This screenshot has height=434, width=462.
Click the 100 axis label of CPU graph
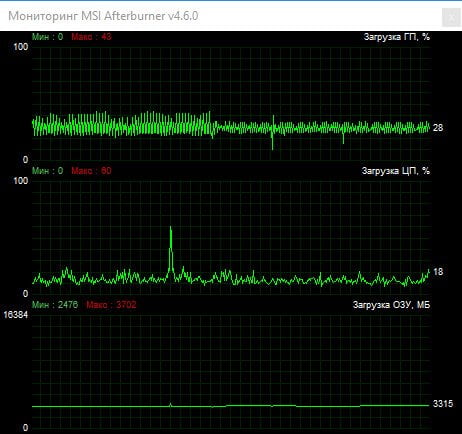click(x=21, y=181)
